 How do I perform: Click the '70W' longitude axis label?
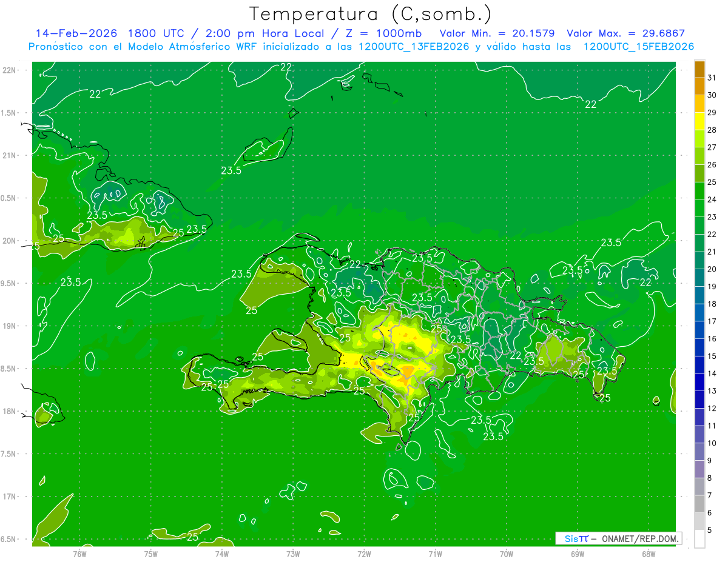coord(507,554)
